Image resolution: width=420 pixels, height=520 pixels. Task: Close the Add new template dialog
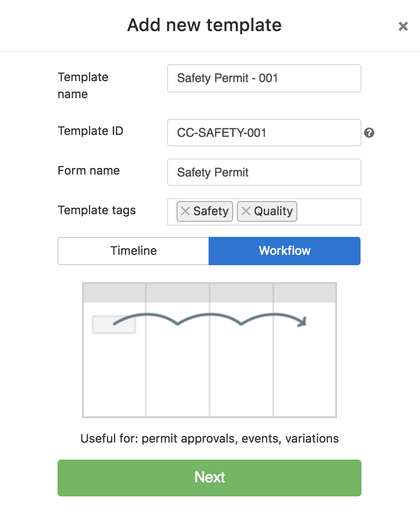coord(403,26)
